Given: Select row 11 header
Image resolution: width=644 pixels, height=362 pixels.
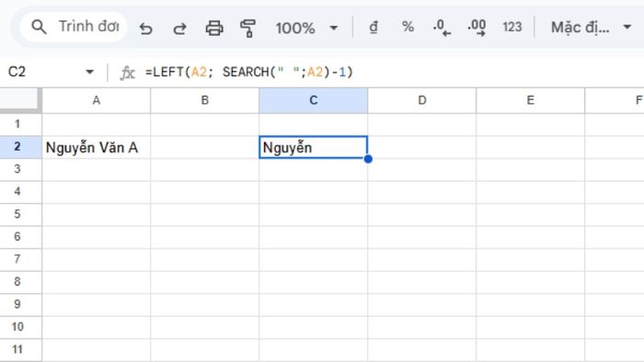Looking at the screenshot, I should click(x=20, y=350).
